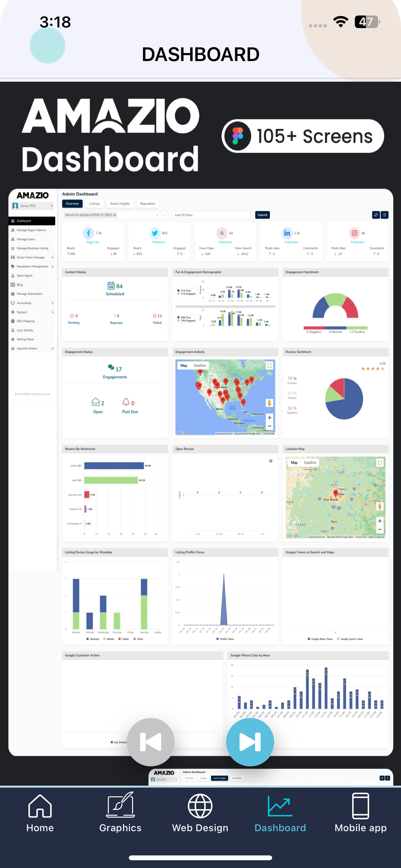Screen dimensions: 401x868
Task: Expand Accounting in sidebar
Action: (x=32, y=303)
